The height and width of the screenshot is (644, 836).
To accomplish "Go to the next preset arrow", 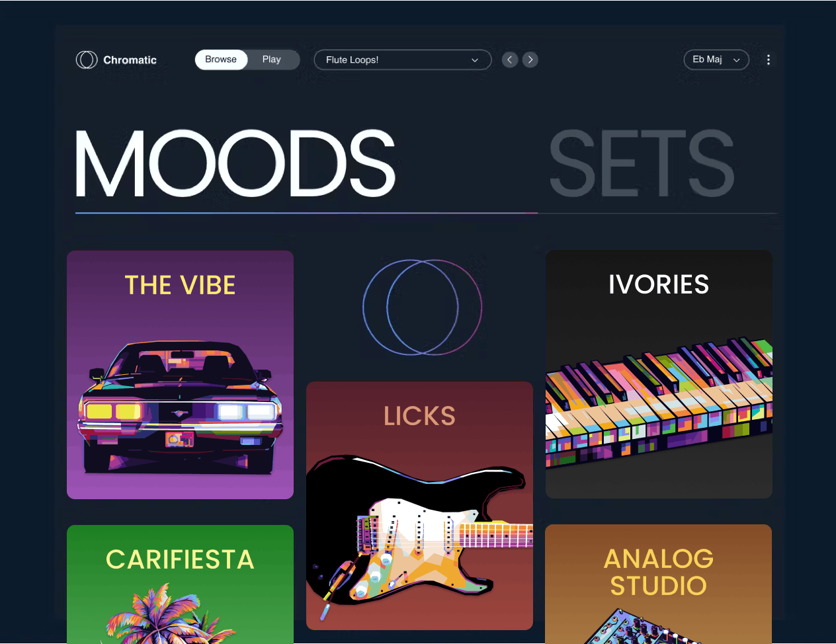I will point(530,60).
